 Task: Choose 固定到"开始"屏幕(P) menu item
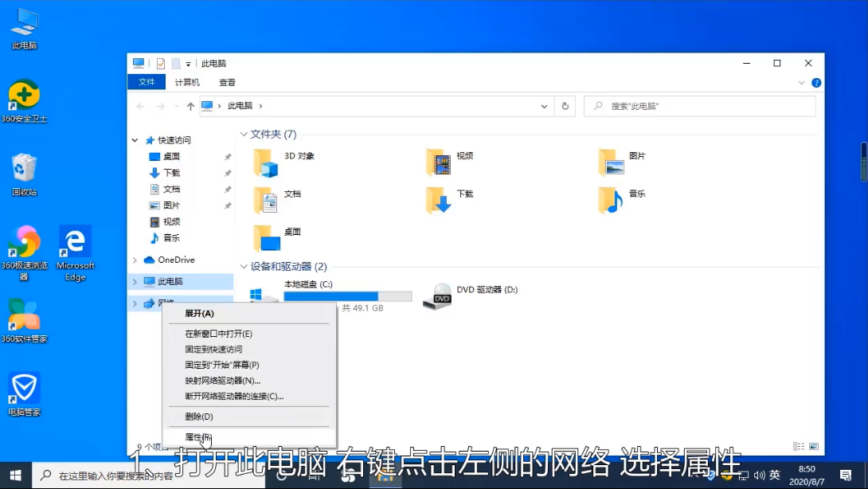tap(249, 365)
